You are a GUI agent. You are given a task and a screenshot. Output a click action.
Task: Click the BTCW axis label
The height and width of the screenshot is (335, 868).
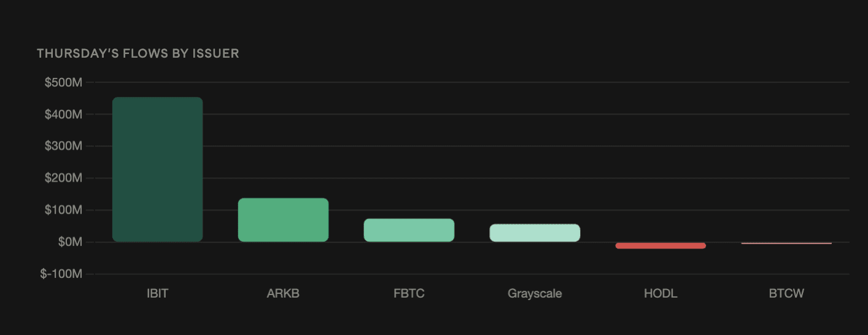[x=786, y=293]
